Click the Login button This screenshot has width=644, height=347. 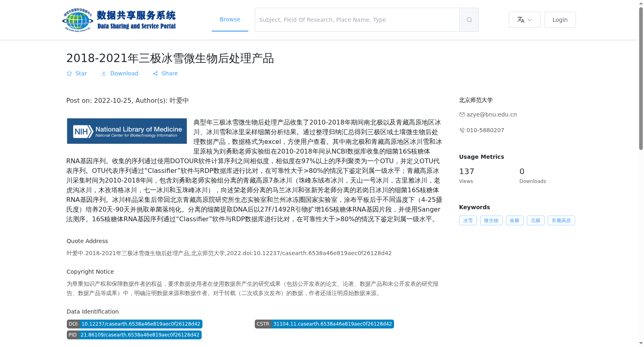(560, 20)
